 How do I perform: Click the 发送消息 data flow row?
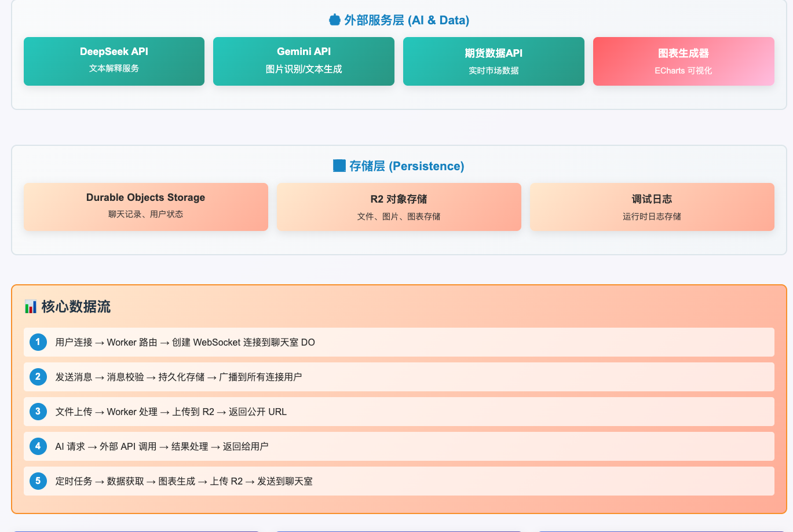pyautogui.click(x=399, y=377)
